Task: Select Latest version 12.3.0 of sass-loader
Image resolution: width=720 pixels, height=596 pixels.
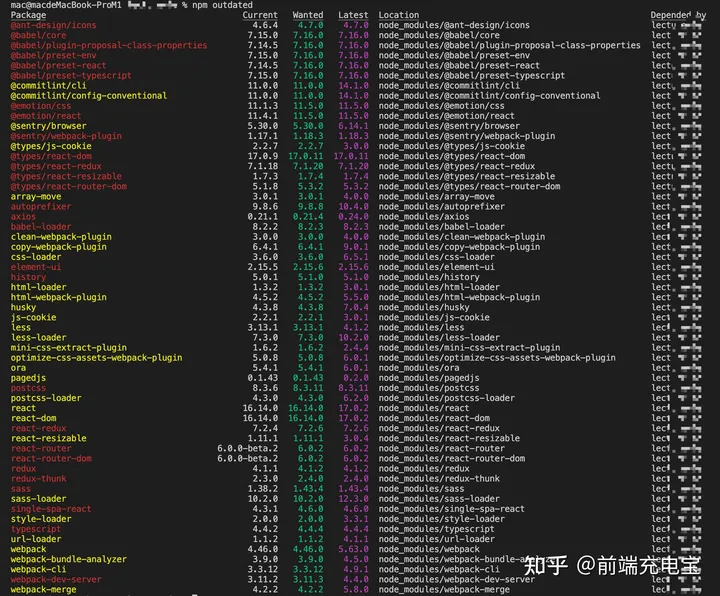Action: [353, 500]
